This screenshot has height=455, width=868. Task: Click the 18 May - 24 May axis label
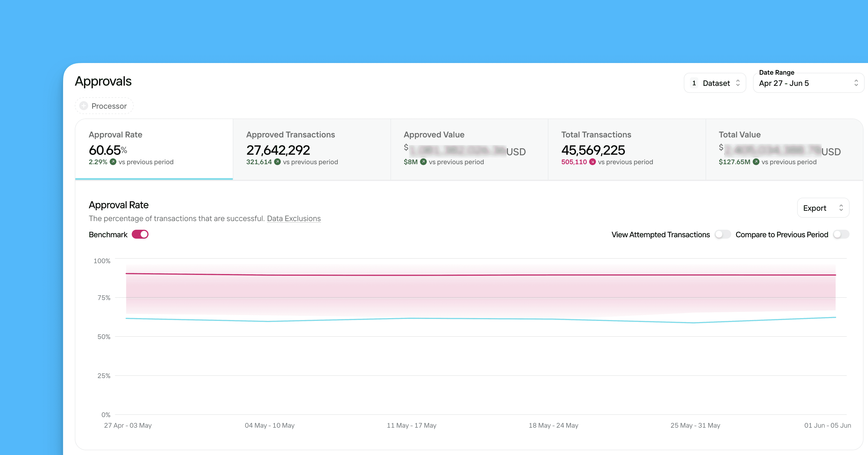553,425
